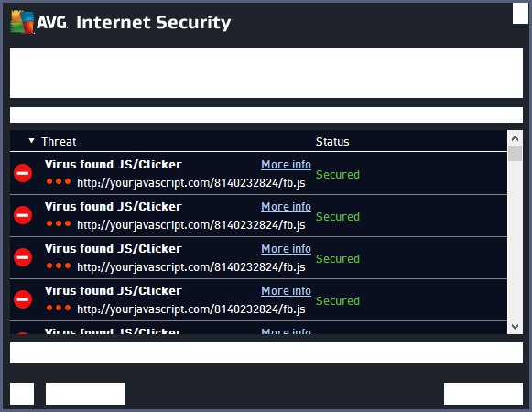Viewport: 532px width, 412px height.
Task: Click the scrollbar down arrow
Action: 515,327
